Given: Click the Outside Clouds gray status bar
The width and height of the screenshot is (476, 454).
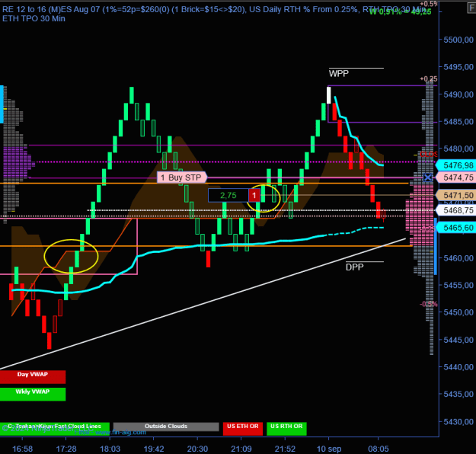Looking at the screenshot, I should tap(166, 427).
